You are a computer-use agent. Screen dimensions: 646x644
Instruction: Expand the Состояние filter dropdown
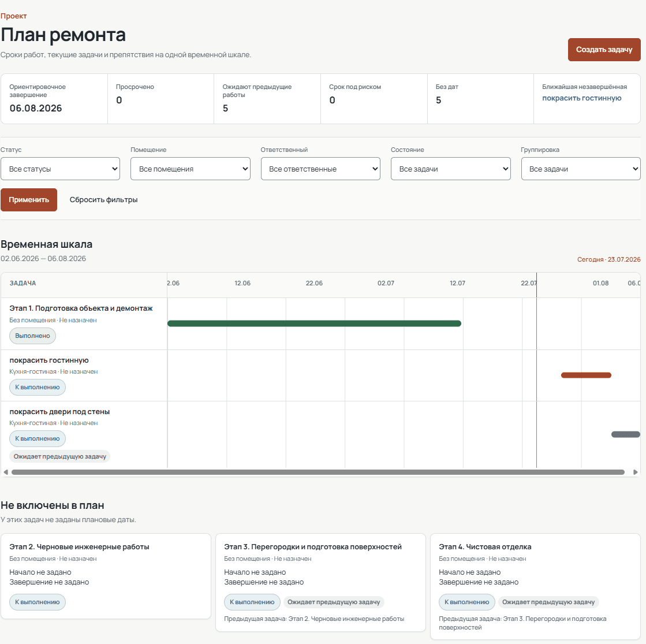451,169
